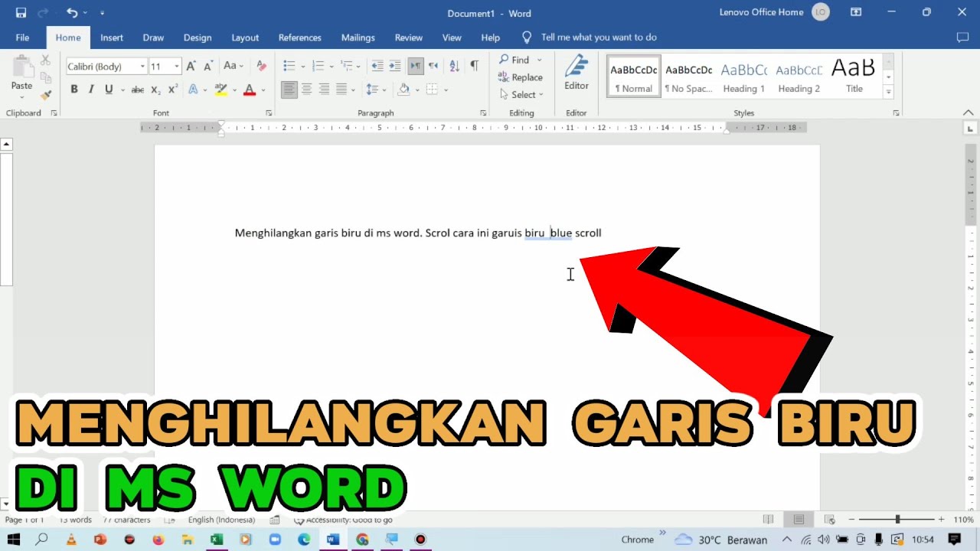Toggle Underline formatting
Viewport: 980px width, 551px height.
[109, 90]
